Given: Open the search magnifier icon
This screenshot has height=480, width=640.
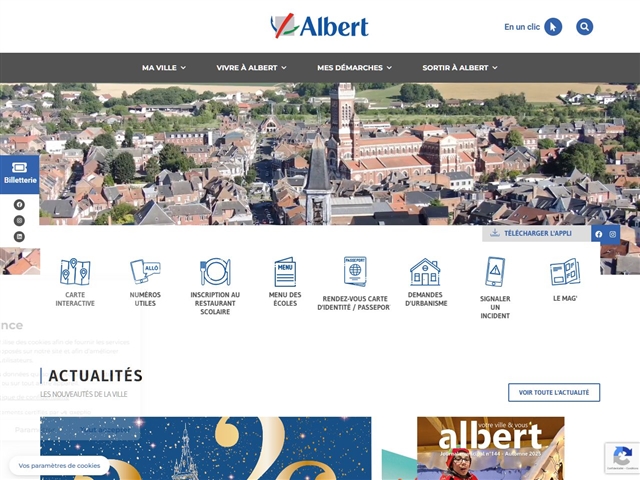Looking at the screenshot, I should [x=584, y=27].
